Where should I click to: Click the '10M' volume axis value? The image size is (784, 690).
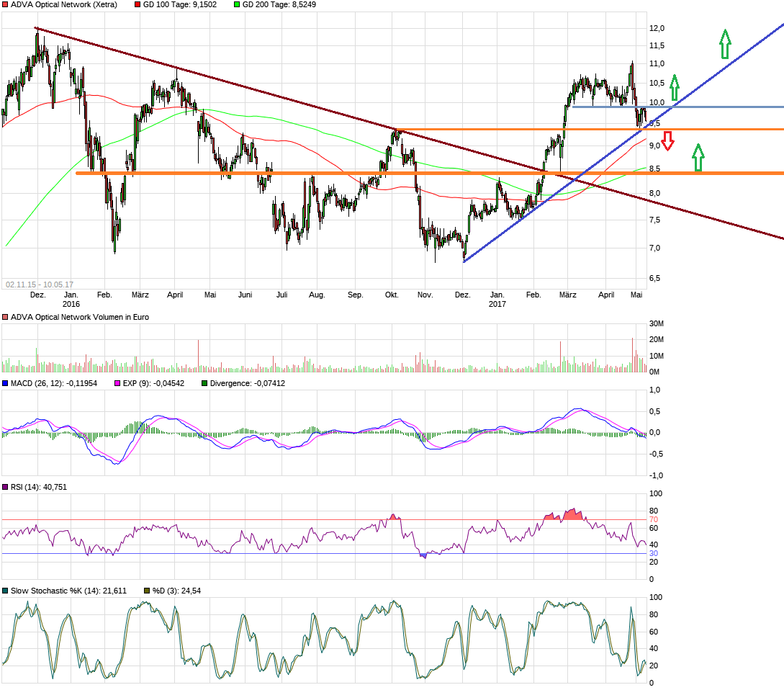pyautogui.click(x=657, y=357)
